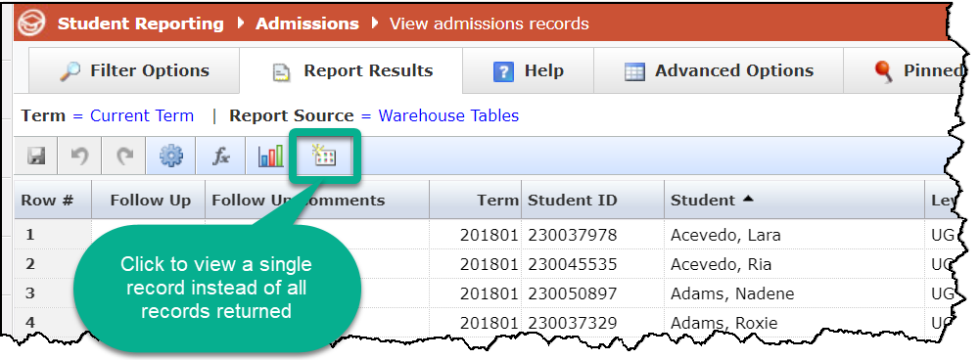Image resolution: width=980 pixels, height=360 pixels.
Task: Click the undo arrow icon
Action: click(x=79, y=157)
